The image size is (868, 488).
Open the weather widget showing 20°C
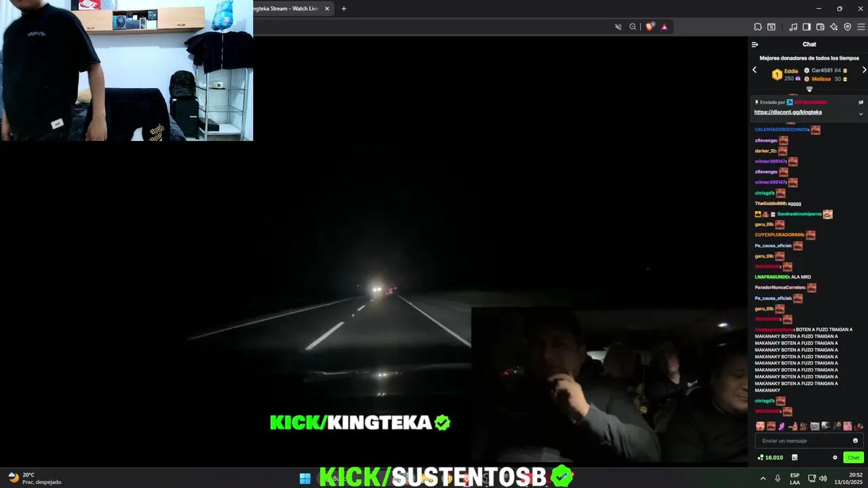pos(35,479)
